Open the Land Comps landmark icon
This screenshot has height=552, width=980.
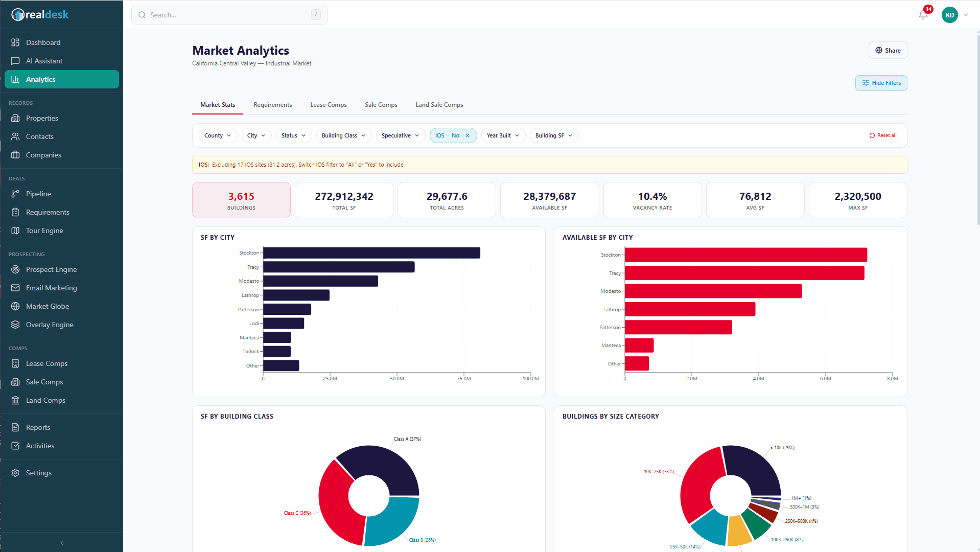(x=15, y=400)
